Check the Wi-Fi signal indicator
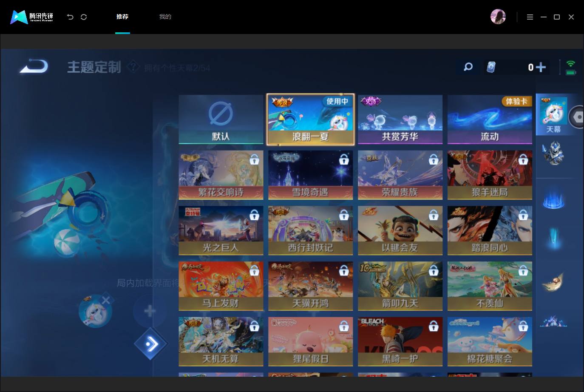The image size is (584, 392). tap(570, 64)
